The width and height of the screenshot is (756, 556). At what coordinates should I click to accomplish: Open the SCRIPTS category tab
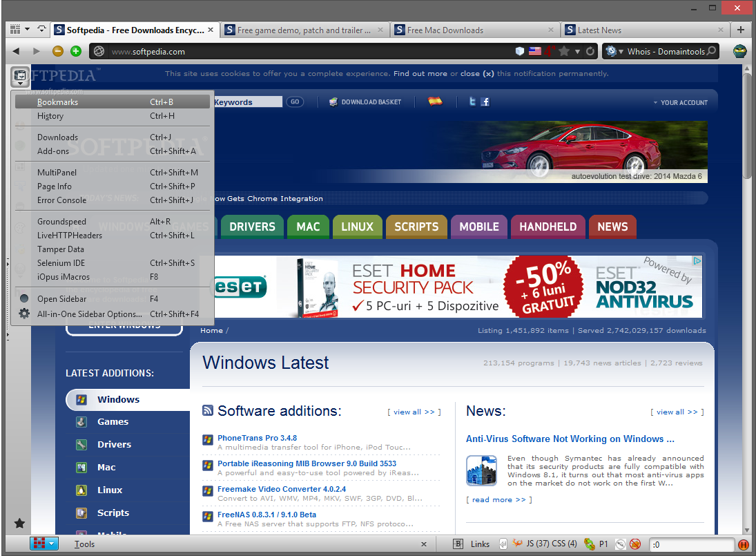point(416,227)
